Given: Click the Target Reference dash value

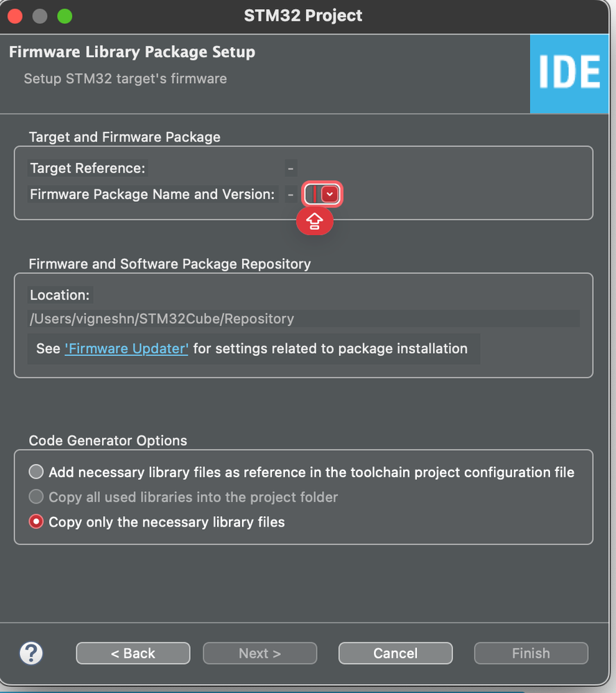Looking at the screenshot, I should click(291, 168).
